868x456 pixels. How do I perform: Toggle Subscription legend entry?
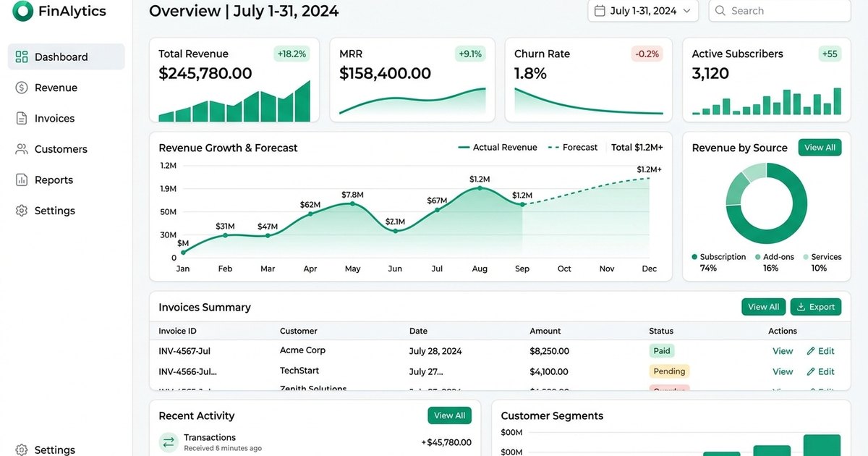pos(718,257)
